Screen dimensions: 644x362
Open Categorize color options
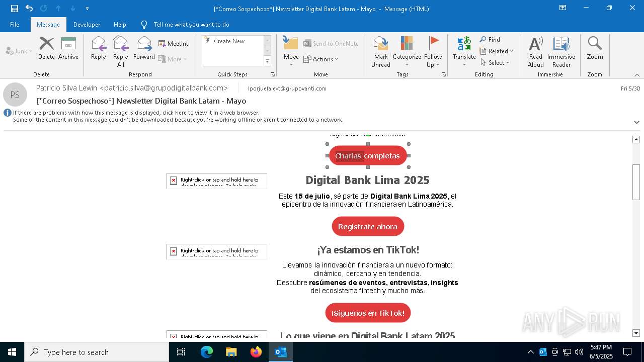407,52
